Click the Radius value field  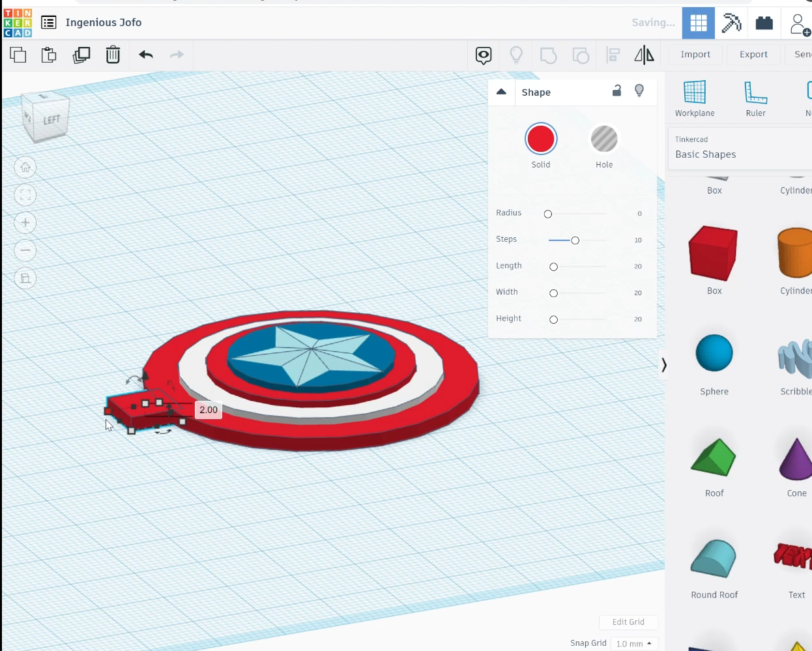639,214
